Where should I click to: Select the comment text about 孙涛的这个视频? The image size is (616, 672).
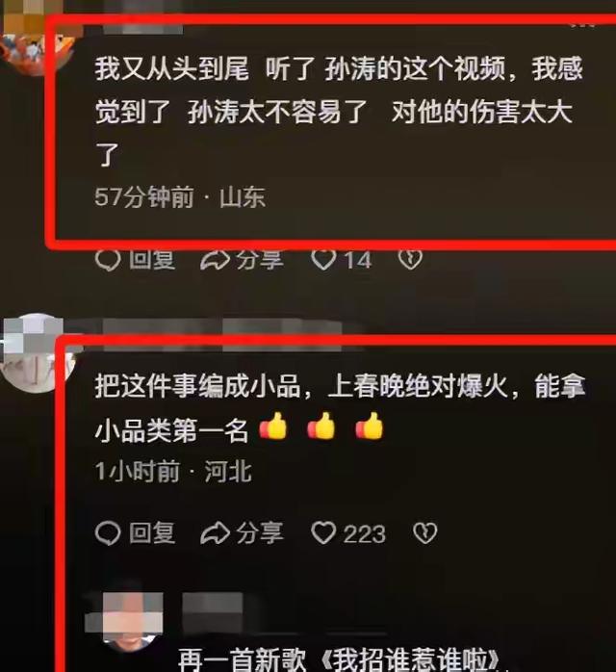(339, 112)
